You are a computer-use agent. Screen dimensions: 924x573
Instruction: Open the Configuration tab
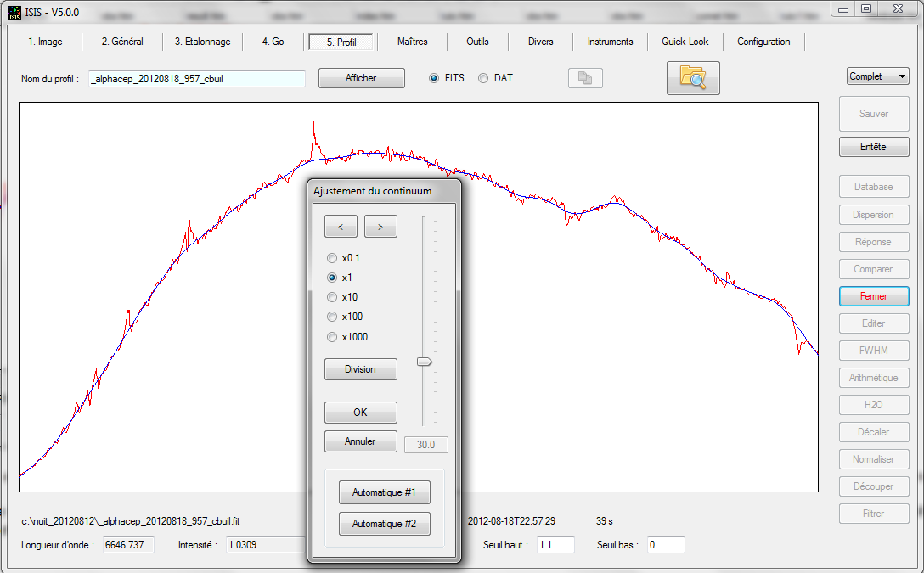point(763,42)
